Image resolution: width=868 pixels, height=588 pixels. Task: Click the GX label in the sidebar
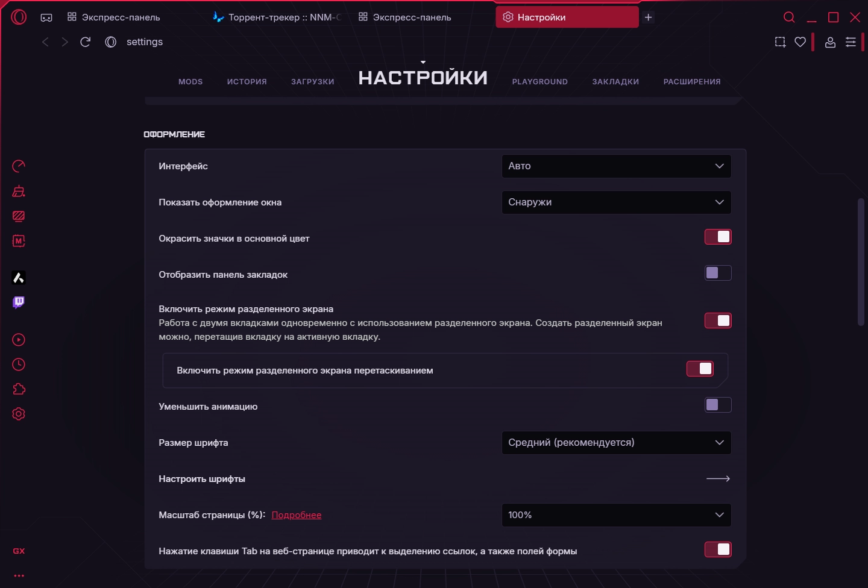[x=19, y=551]
